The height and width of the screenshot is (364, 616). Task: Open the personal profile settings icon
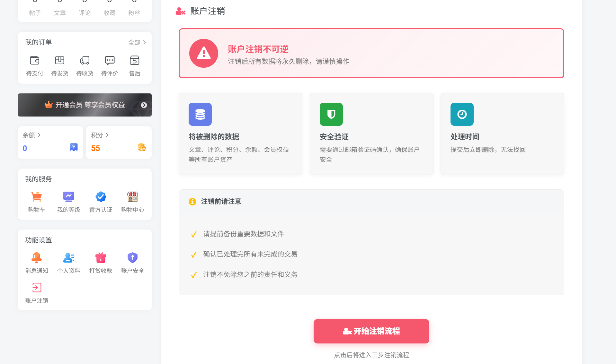[x=68, y=258]
